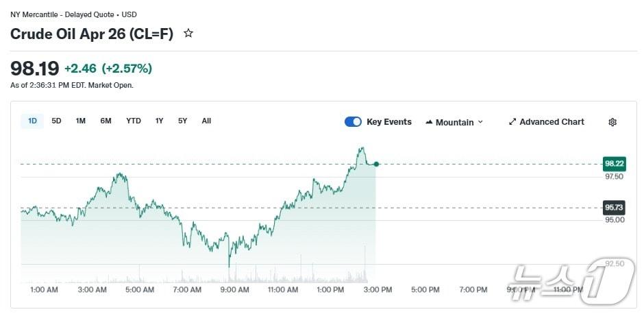Show the 5Y time range

[182, 121]
